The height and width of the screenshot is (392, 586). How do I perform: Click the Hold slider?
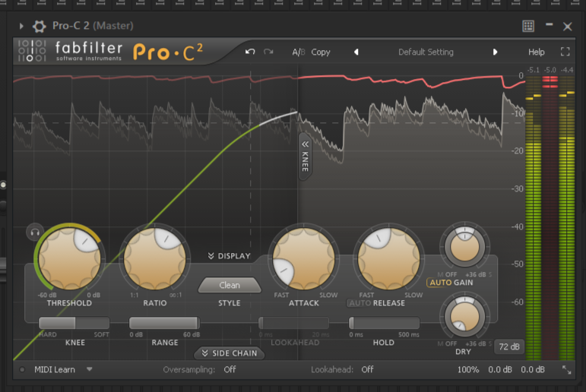click(x=384, y=323)
